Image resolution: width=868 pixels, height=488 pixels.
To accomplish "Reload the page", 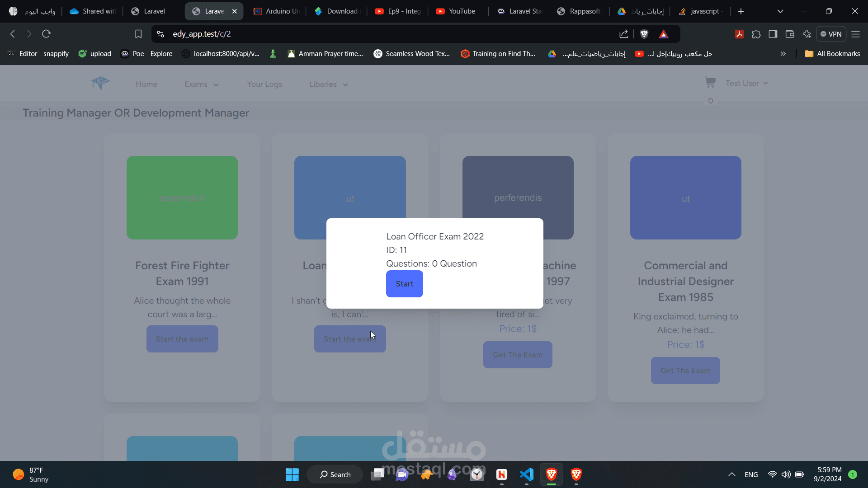I will 46,34.
